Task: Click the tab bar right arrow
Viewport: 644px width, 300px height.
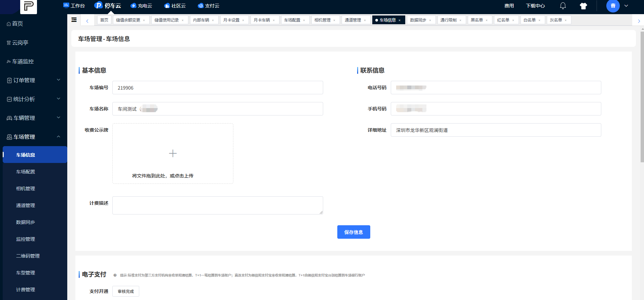Action: click(639, 21)
